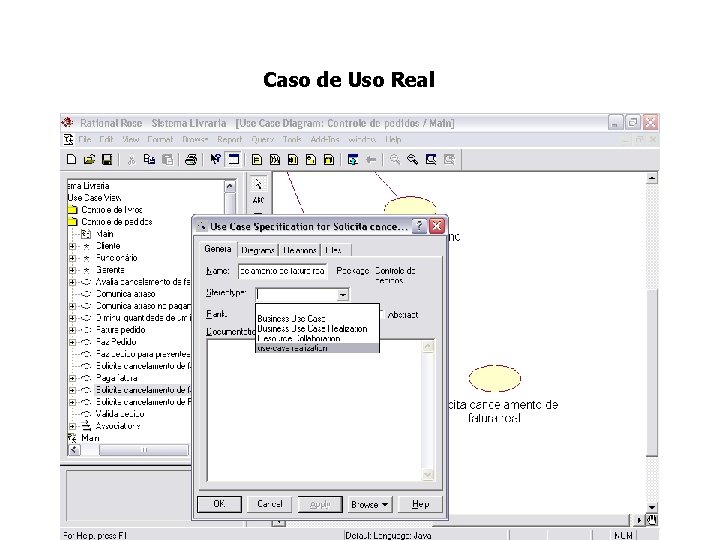Click the dialog context help question mark
The width and height of the screenshot is (720, 540).
[419, 226]
